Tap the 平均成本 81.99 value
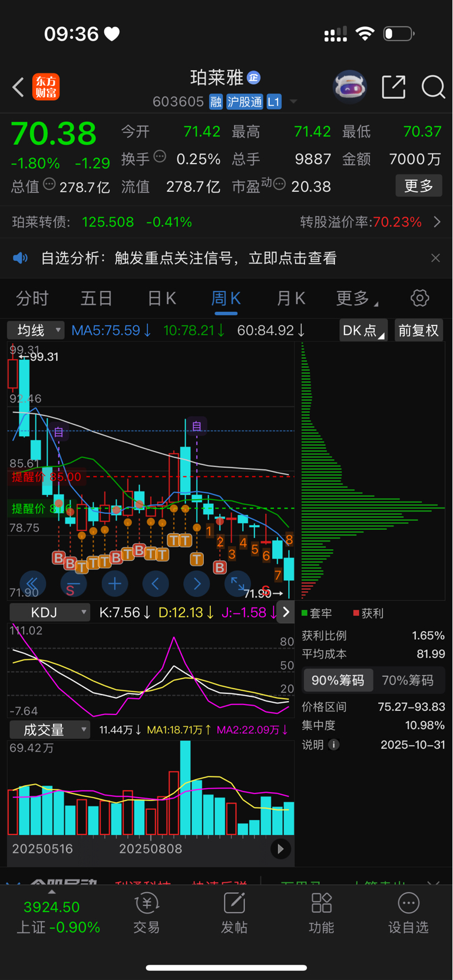 point(431,654)
